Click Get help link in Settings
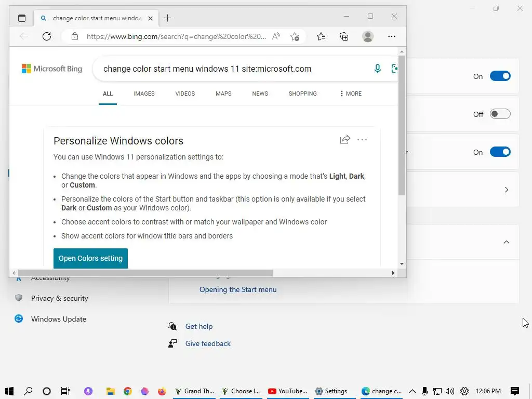This screenshot has height=399, width=532. (199, 326)
